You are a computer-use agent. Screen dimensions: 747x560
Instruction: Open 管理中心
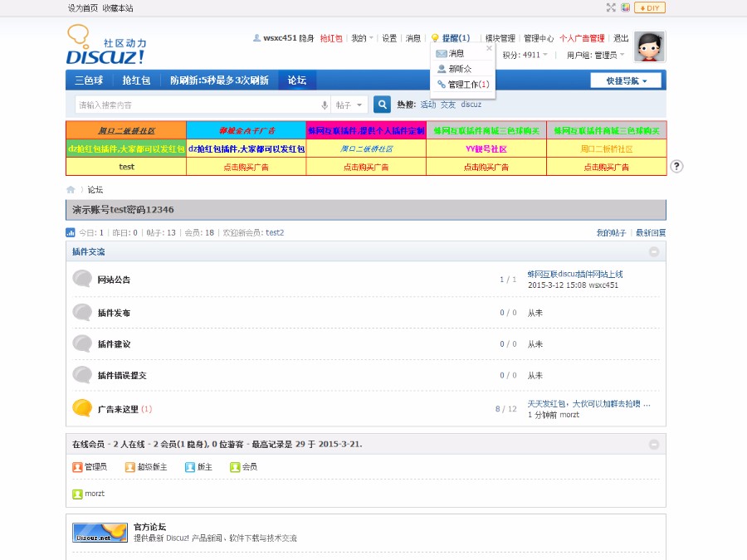coord(539,38)
